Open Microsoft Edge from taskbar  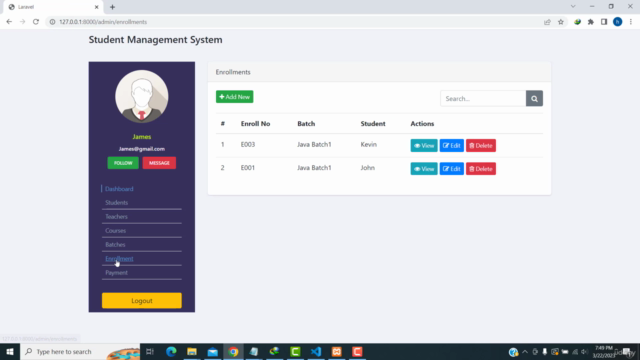171,351
